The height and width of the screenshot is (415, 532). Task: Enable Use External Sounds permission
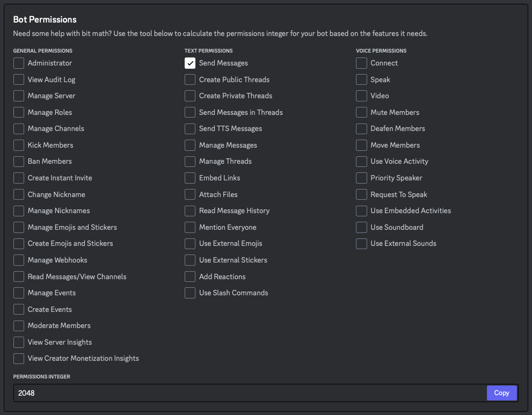click(361, 243)
